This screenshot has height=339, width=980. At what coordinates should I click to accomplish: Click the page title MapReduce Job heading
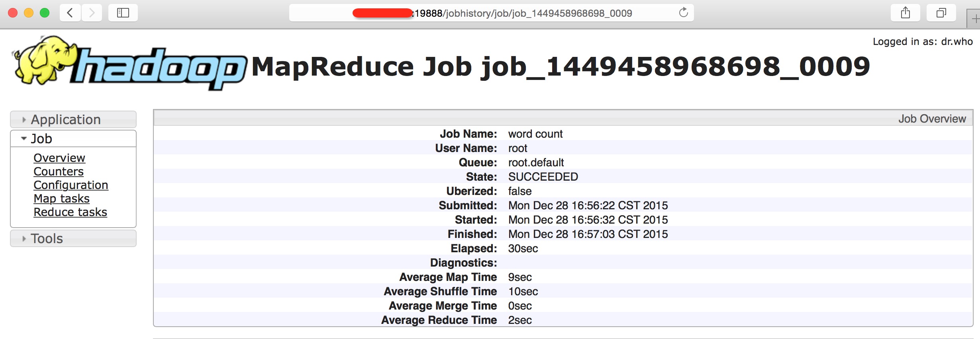point(561,66)
